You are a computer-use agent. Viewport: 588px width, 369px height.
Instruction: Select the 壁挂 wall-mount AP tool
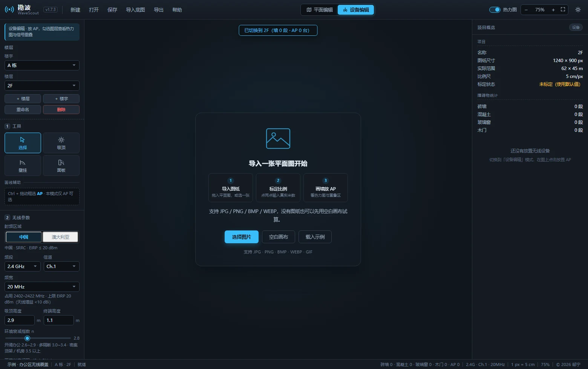point(23,166)
